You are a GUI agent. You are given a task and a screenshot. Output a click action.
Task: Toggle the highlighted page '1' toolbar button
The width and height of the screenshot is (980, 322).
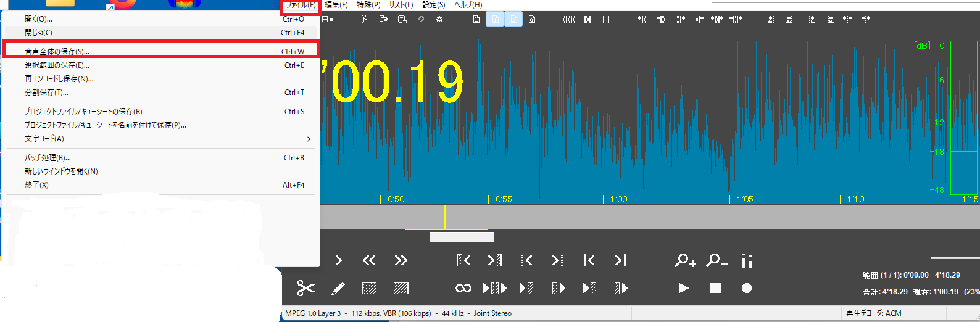(x=495, y=19)
